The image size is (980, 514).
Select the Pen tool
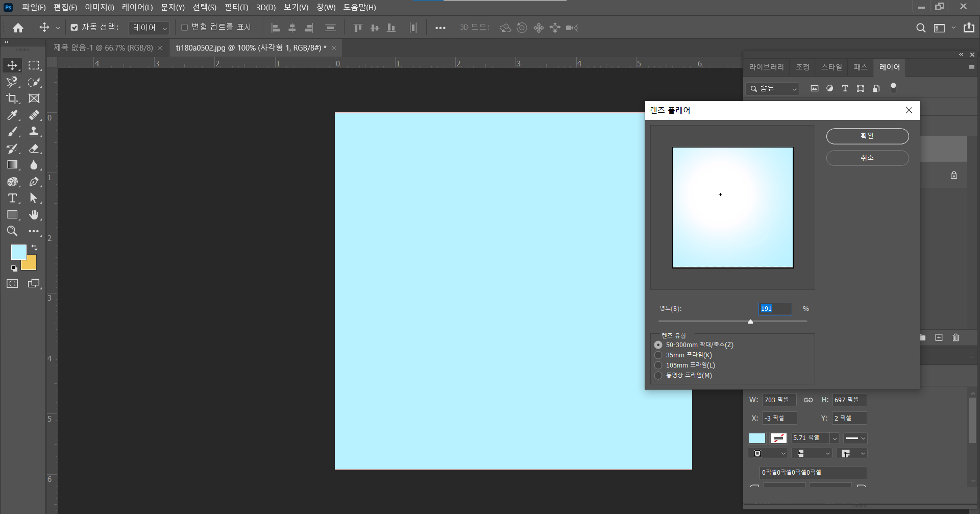[34, 182]
